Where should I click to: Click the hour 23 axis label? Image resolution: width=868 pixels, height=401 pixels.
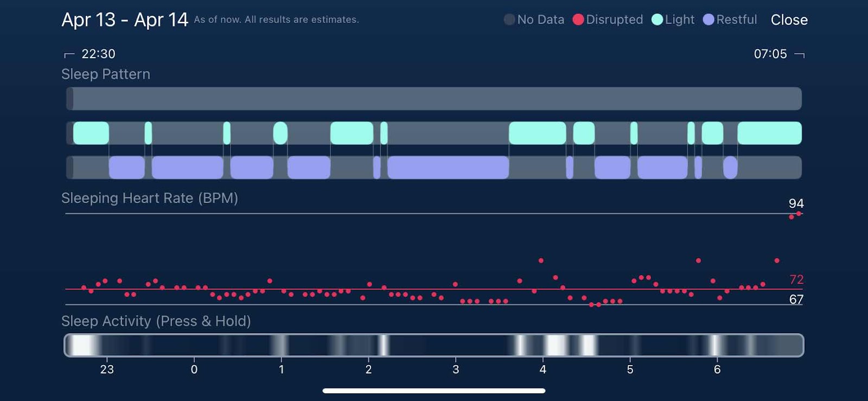click(x=107, y=370)
